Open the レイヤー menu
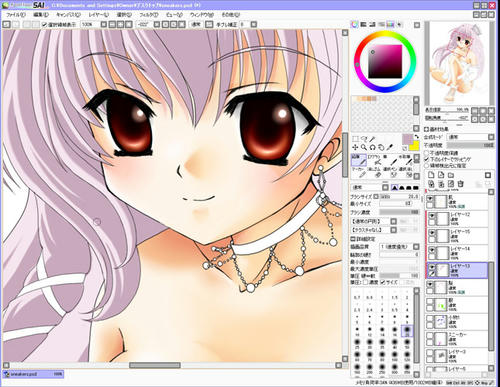This screenshot has width=500, height=387. [98, 15]
